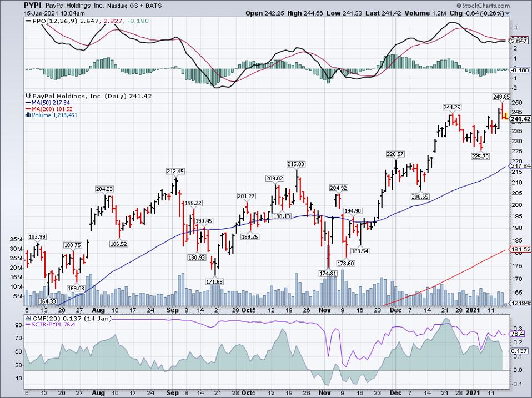This screenshot has width=532, height=398.
Task: Click the 209.02 peak price label
Action: [274, 178]
